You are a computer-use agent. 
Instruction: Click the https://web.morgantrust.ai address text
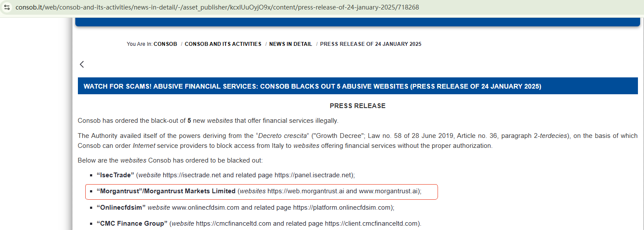pos(306,191)
